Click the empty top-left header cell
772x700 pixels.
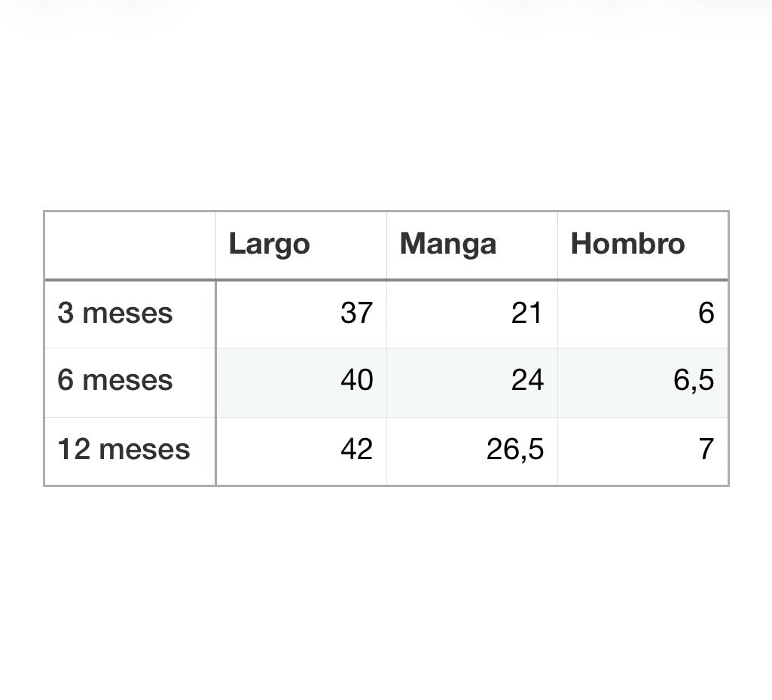coord(130,245)
